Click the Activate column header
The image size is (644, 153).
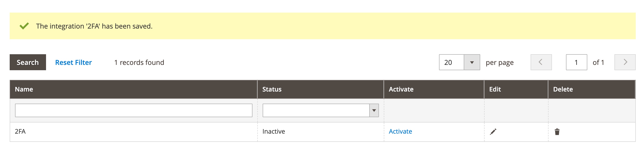(401, 89)
